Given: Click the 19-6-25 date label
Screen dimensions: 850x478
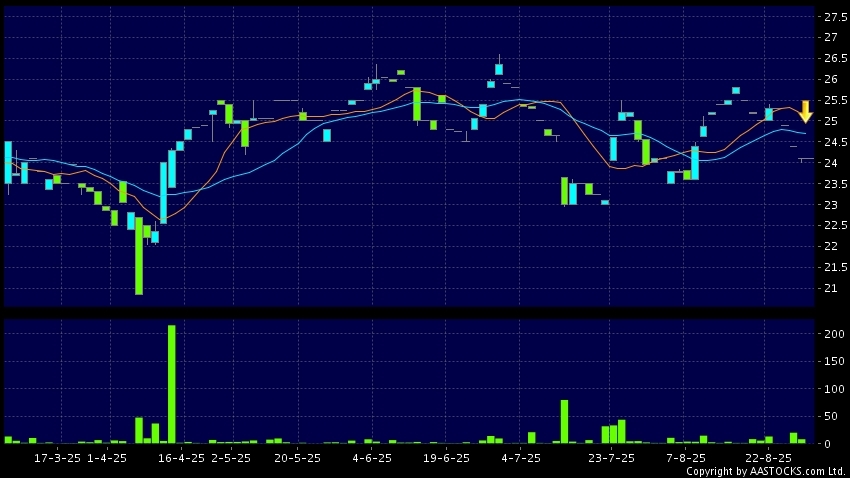Looking at the screenshot, I should 446,458.
